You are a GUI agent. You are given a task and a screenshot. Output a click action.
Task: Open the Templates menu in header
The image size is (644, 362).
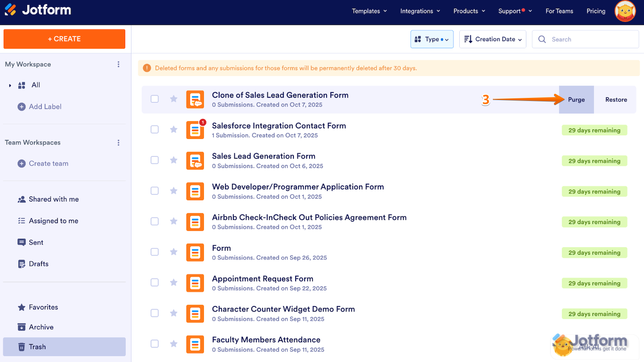[x=369, y=11]
